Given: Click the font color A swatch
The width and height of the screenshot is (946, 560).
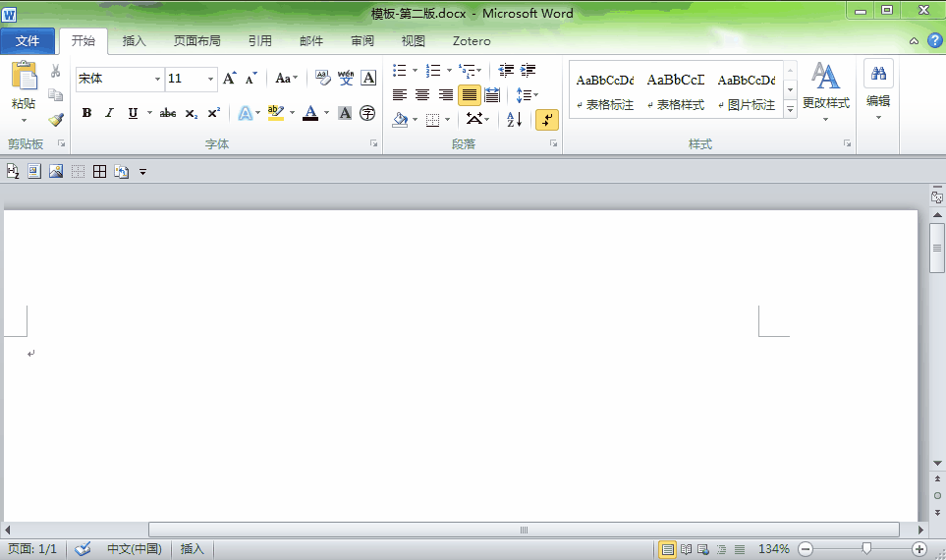Looking at the screenshot, I should pyautogui.click(x=310, y=113).
